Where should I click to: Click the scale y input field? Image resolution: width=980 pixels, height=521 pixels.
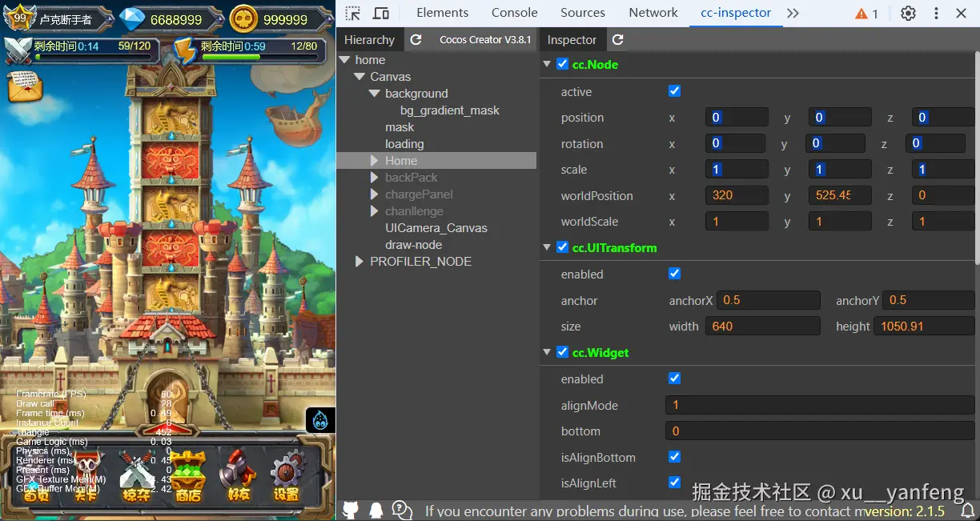pyautogui.click(x=840, y=170)
